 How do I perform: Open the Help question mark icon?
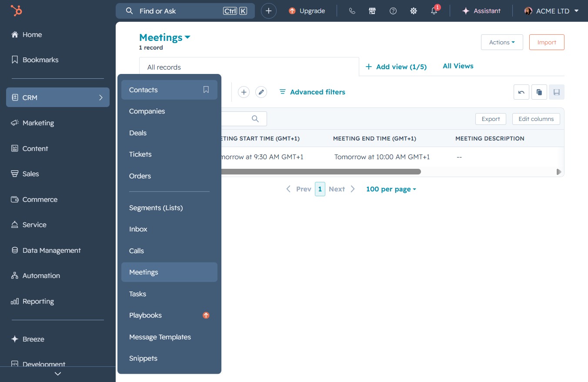(393, 11)
